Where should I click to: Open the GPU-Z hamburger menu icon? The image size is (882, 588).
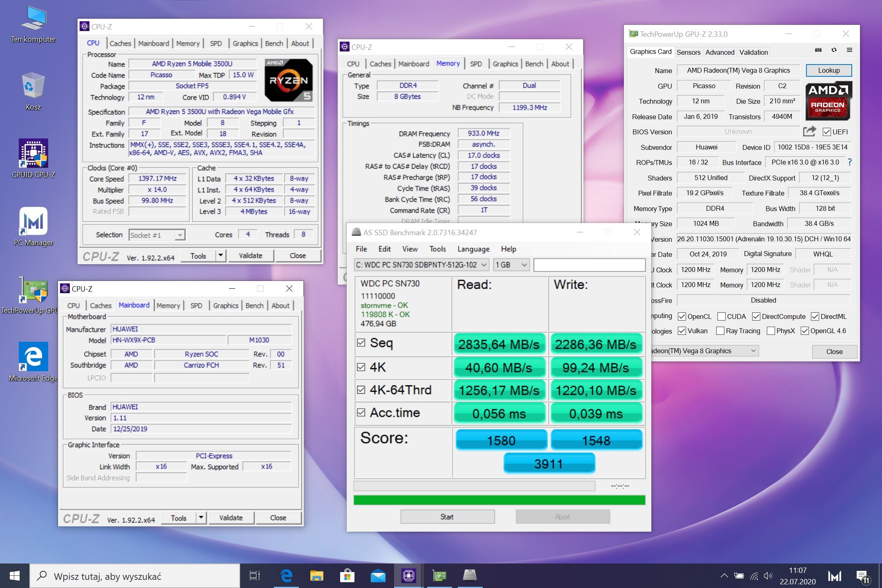(849, 50)
